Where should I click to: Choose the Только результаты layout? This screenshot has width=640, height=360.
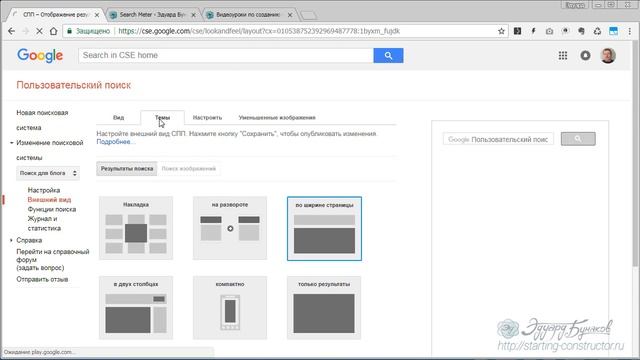324,307
